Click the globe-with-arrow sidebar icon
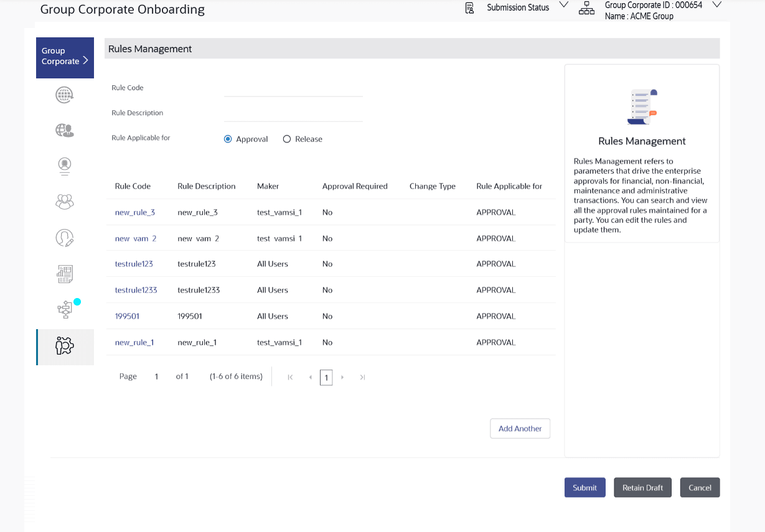The image size is (765, 532). (x=65, y=95)
